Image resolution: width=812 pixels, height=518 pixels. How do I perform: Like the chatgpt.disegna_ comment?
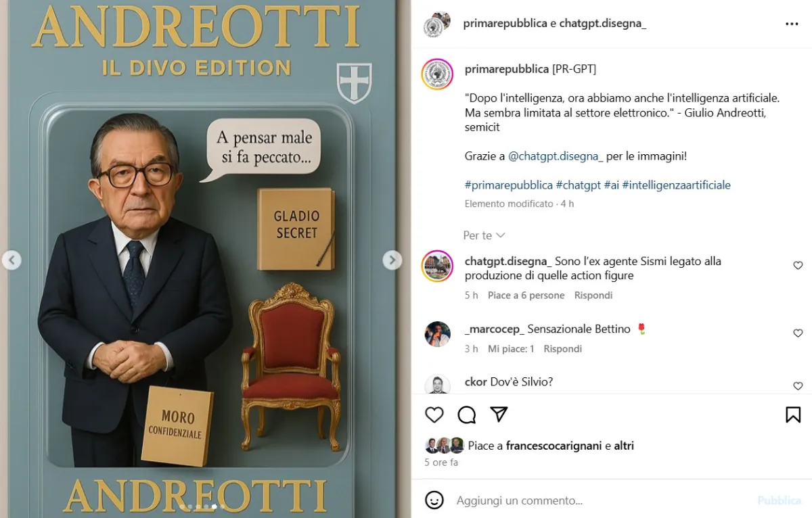[x=798, y=266]
